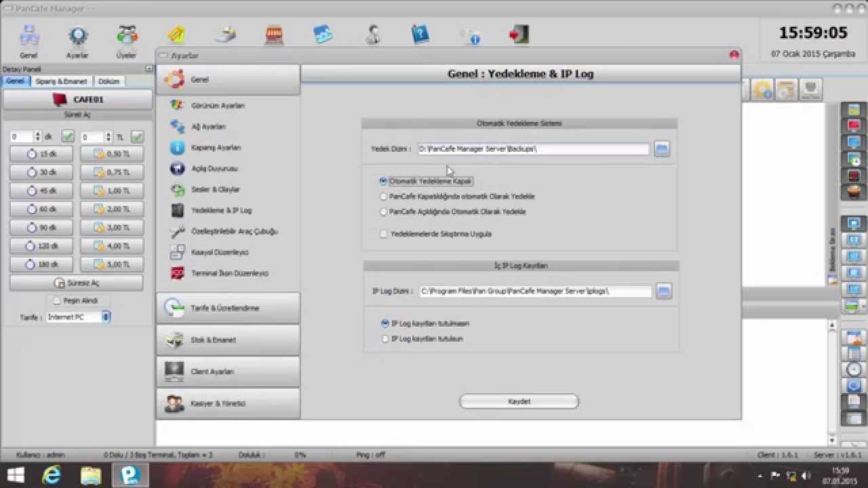Click the 5,00 TL amount button
868x488 pixels.
[x=112, y=264]
